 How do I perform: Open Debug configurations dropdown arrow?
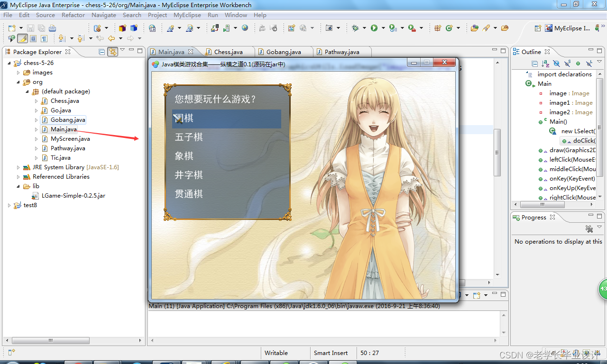(364, 28)
